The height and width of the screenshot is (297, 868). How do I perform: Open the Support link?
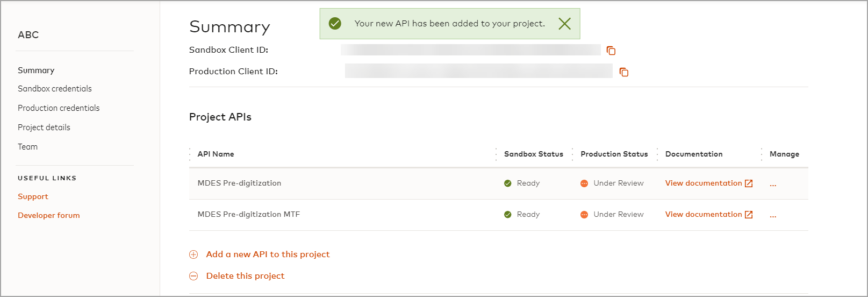(x=33, y=197)
